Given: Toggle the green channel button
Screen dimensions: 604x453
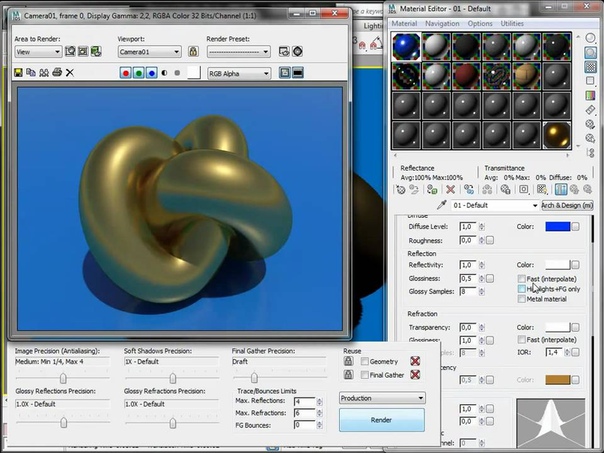Looking at the screenshot, I should pos(139,73).
